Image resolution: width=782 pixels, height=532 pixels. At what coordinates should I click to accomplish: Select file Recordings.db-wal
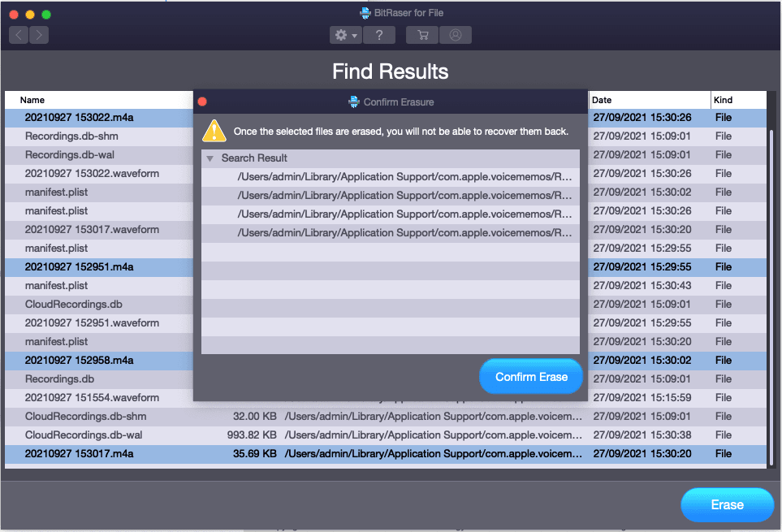pyautogui.click(x=69, y=155)
